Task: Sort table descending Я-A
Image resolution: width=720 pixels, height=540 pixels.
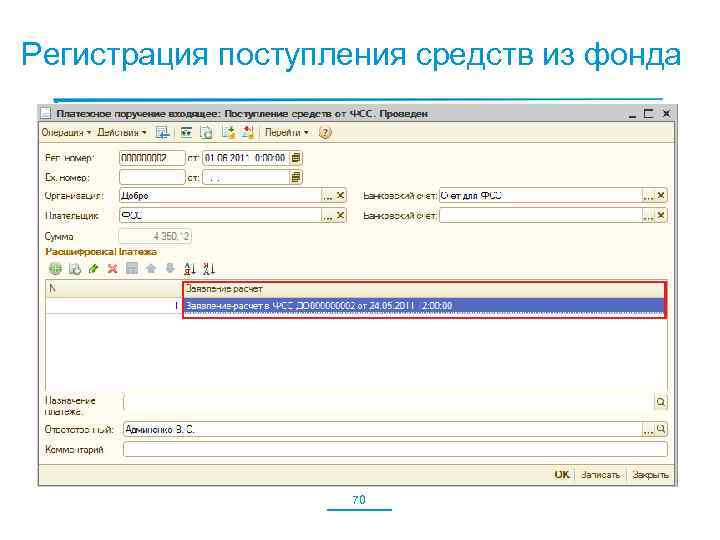Action: 209,269
